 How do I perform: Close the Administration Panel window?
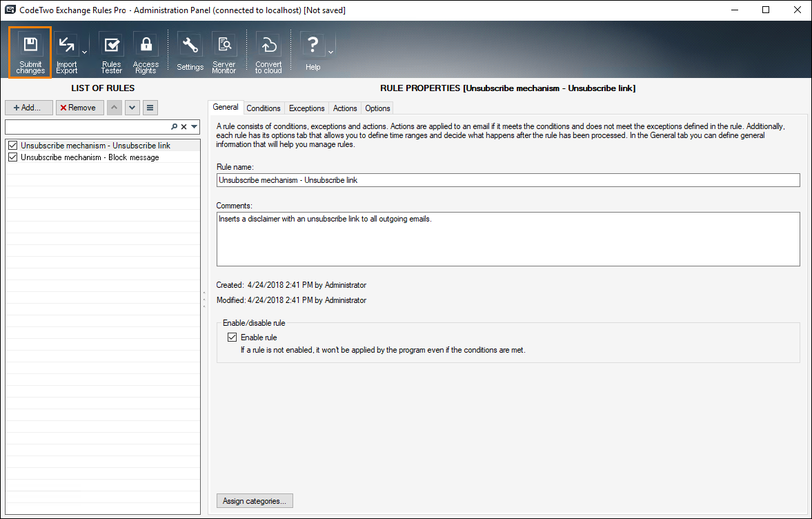coord(798,10)
